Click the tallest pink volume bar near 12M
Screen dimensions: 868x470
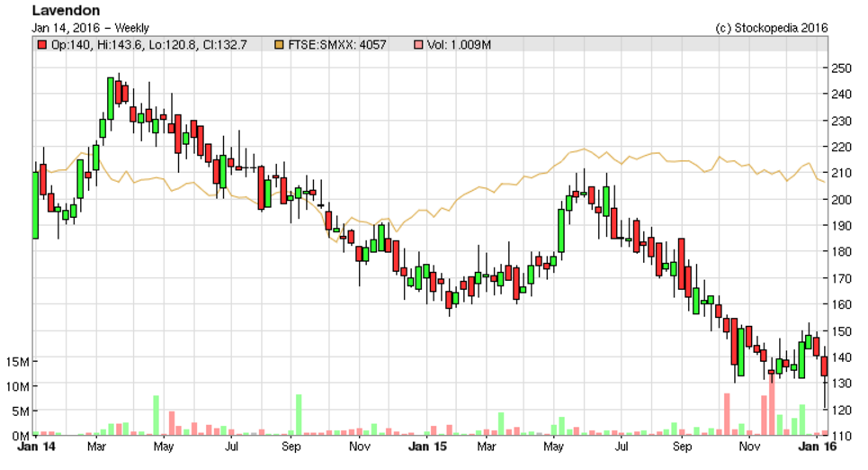click(x=772, y=405)
